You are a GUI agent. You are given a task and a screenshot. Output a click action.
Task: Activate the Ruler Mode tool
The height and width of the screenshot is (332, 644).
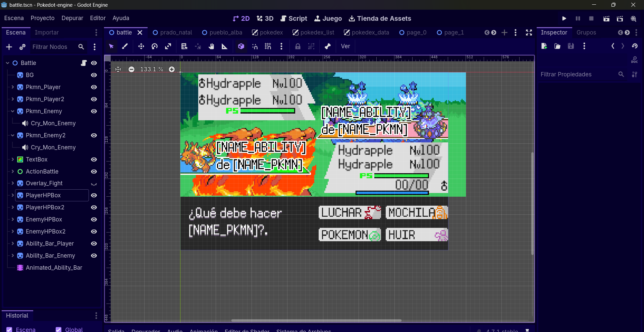click(x=225, y=46)
